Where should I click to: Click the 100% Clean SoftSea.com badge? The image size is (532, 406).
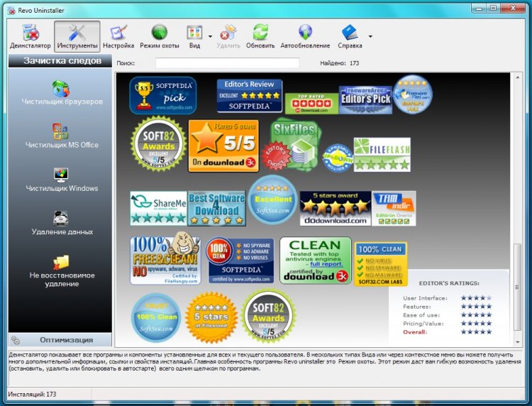[x=157, y=318]
